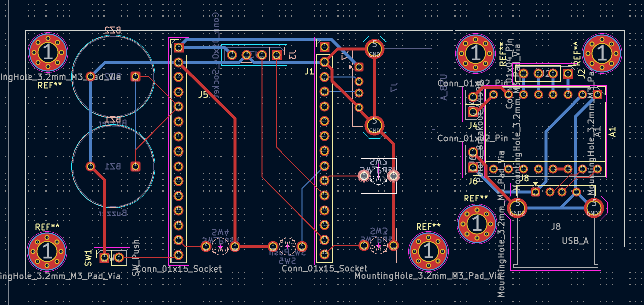The width and height of the screenshot is (644, 305).
Task: Select the J6 connector label
Action: coord(473,181)
